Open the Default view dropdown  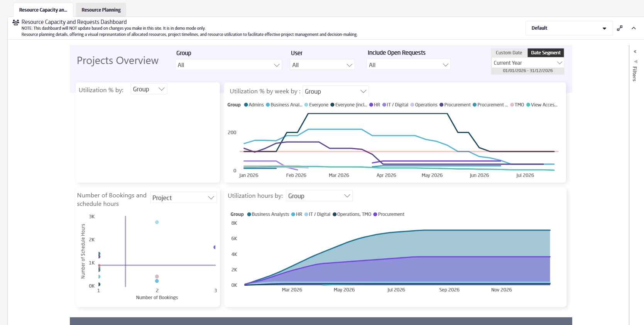[x=569, y=28]
